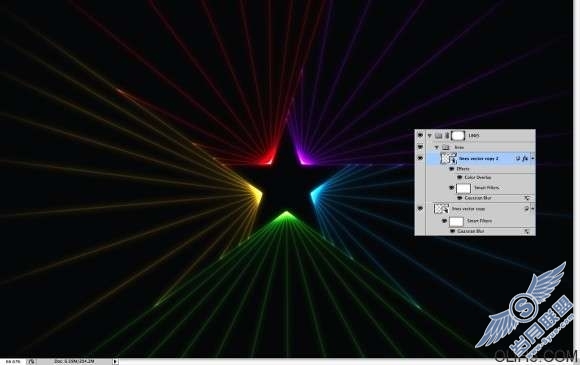
Task: Select the 'lines vector copy' layer name
Action: (x=468, y=209)
